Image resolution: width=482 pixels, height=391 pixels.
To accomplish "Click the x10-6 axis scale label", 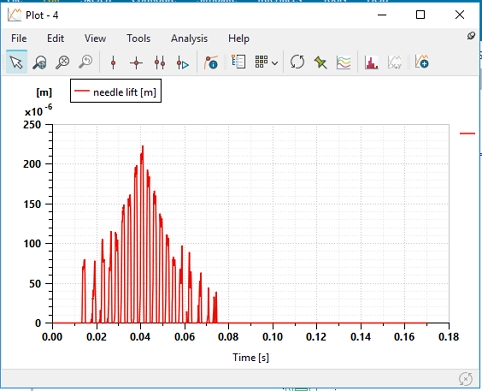I will click(x=38, y=110).
